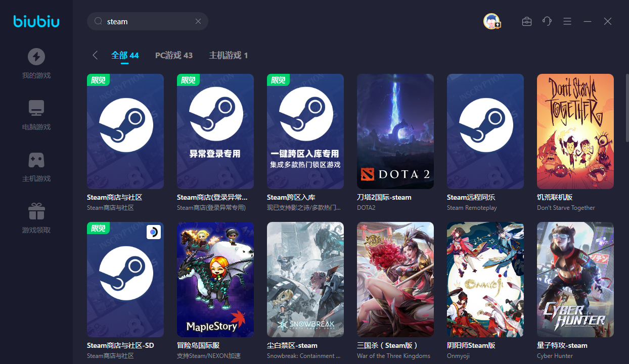The width and height of the screenshot is (629, 364).
Task: Open the toolbox briefcase icon
Action: (x=527, y=21)
